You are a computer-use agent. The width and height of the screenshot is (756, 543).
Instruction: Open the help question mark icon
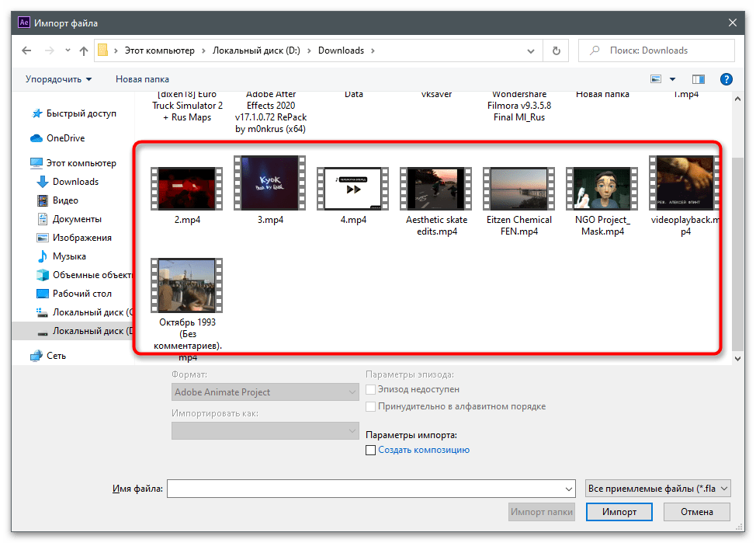[726, 79]
